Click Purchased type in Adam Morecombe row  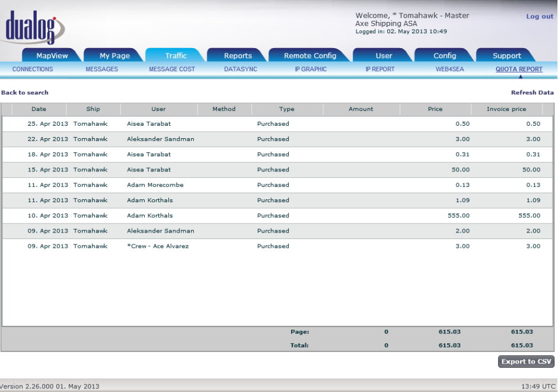coord(273,185)
